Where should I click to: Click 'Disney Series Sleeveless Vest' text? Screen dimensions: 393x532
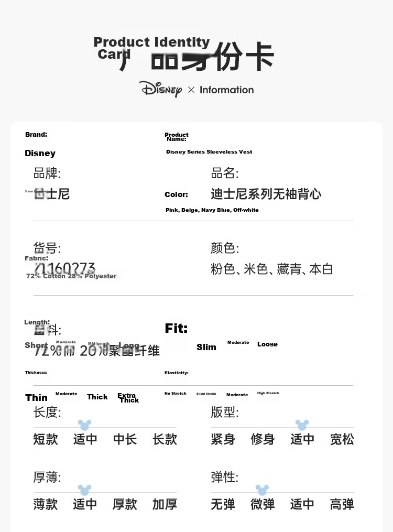click(x=209, y=151)
